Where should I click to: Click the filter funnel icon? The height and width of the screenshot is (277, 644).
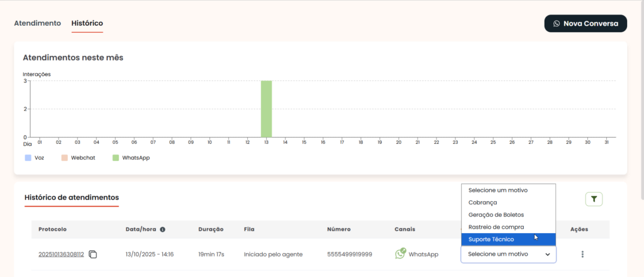594,199
